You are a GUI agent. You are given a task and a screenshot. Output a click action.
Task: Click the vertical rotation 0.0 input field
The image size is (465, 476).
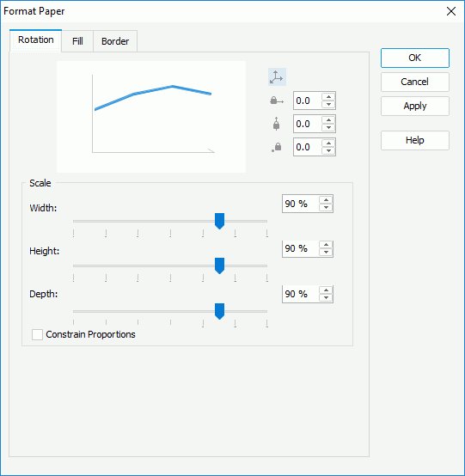pyautogui.click(x=308, y=124)
